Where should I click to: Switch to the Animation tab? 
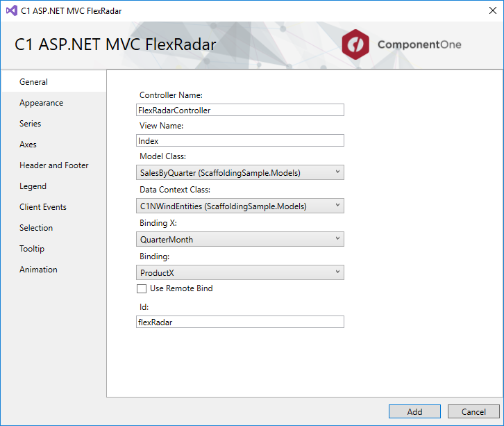click(53, 270)
